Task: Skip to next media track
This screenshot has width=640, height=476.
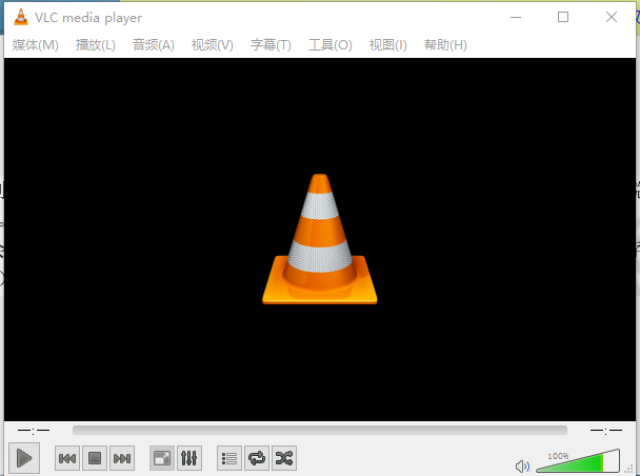Action: (x=122, y=458)
